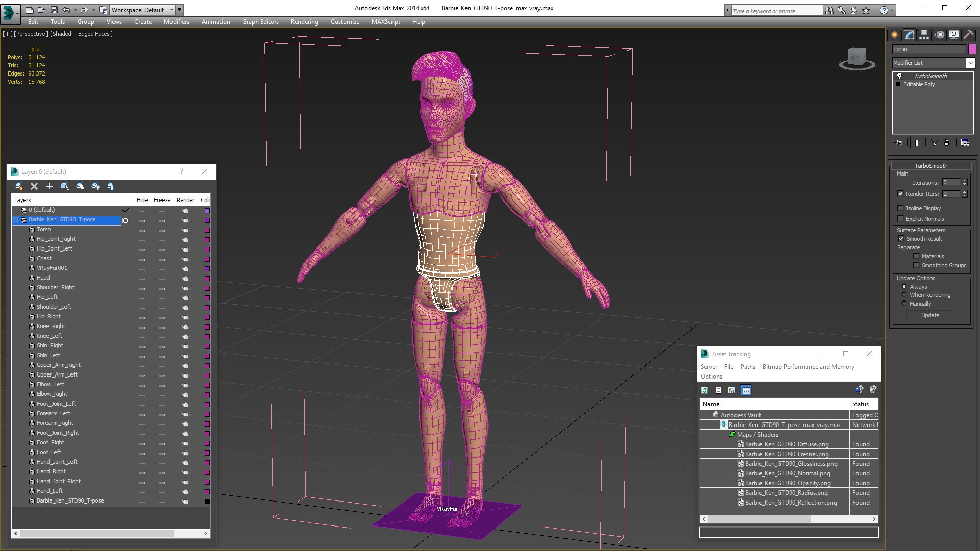Click Add Selected Objects plus icon in Layer dialog
Image resolution: width=980 pixels, height=551 pixels.
tap(50, 186)
